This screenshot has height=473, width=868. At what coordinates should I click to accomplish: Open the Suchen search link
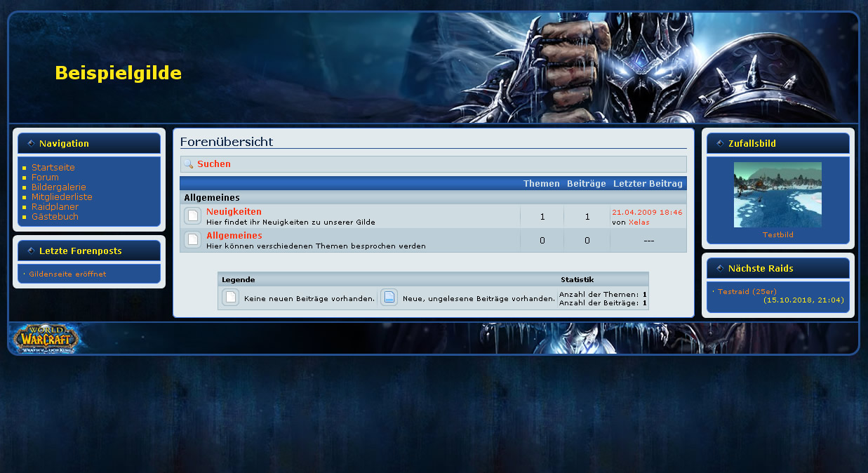tap(214, 164)
